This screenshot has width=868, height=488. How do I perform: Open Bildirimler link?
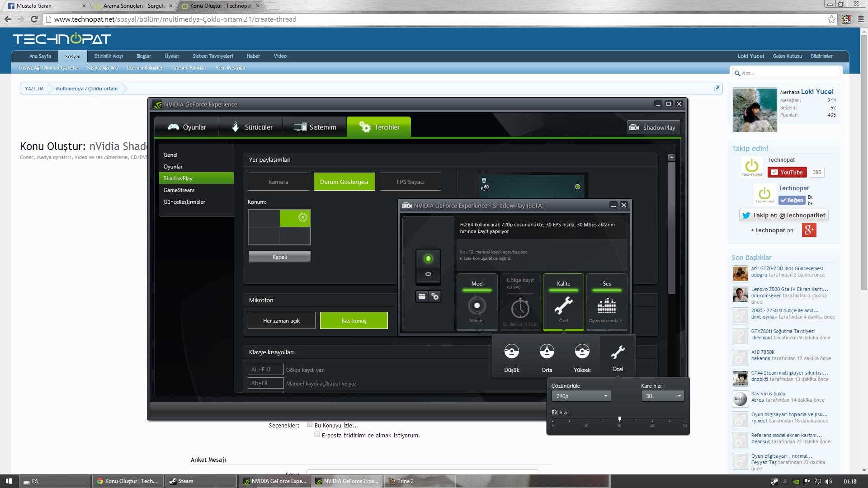pyautogui.click(x=821, y=56)
